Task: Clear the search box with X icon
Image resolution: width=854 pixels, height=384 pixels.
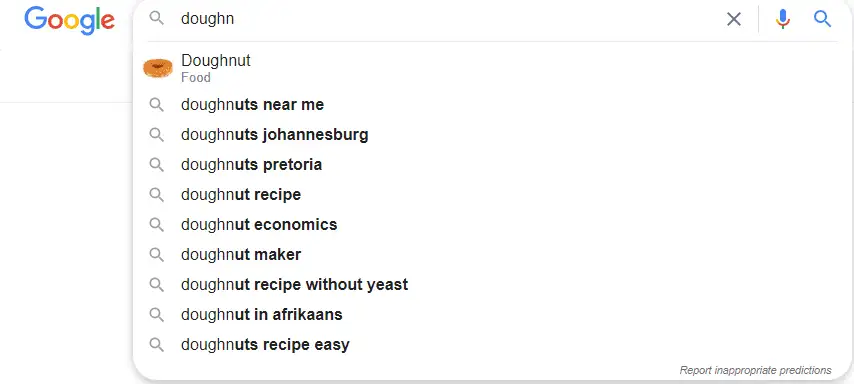Action: (x=734, y=19)
